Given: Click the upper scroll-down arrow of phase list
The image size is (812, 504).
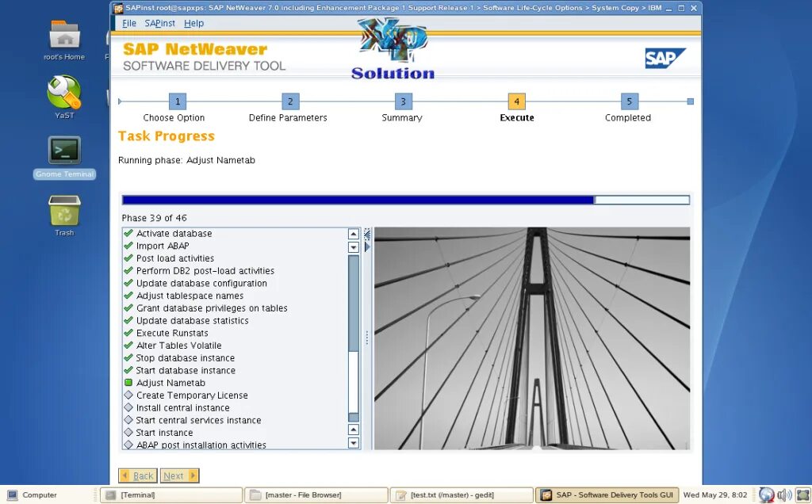Looking at the screenshot, I should pyautogui.click(x=354, y=247).
